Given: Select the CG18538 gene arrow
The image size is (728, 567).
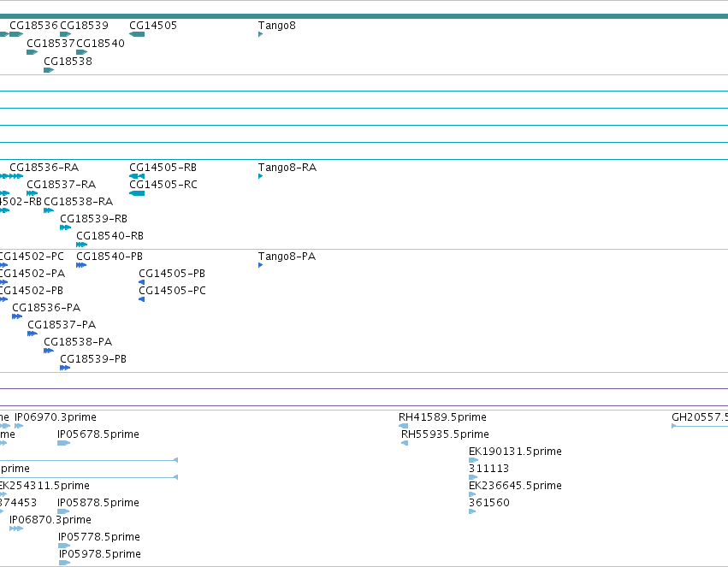Looking at the screenshot, I should point(49,70).
